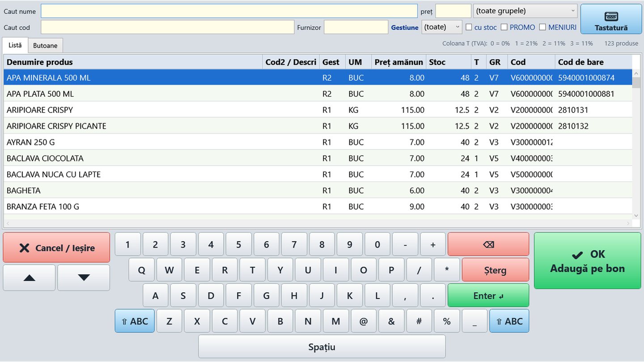Image resolution: width=644 pixels, height=362 pixels.
Task: Hit the green Enter key
Action: click(488, 295)
